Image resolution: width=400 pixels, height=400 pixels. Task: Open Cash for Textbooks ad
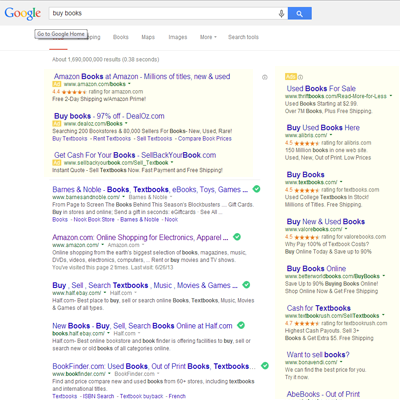click(319, 308)
